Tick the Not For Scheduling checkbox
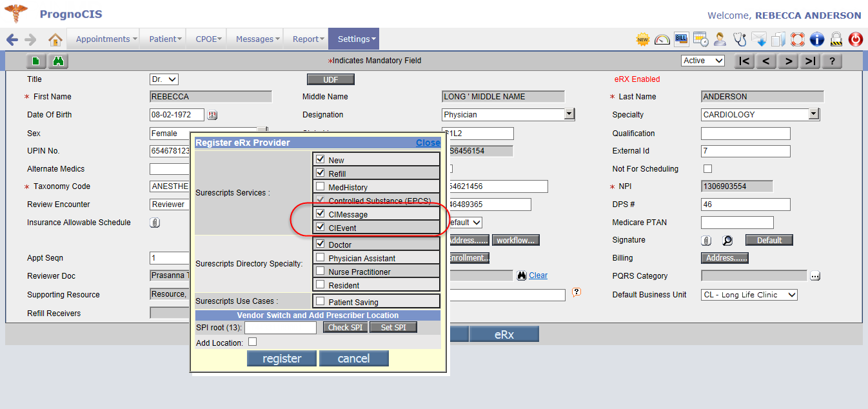 (707, 168)
